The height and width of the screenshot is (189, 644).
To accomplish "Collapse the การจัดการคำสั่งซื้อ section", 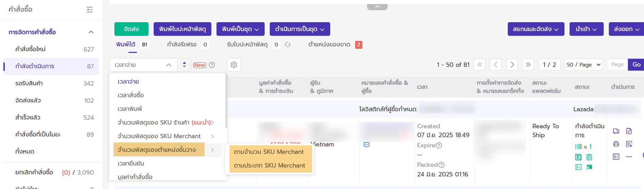I will [91, 32].
